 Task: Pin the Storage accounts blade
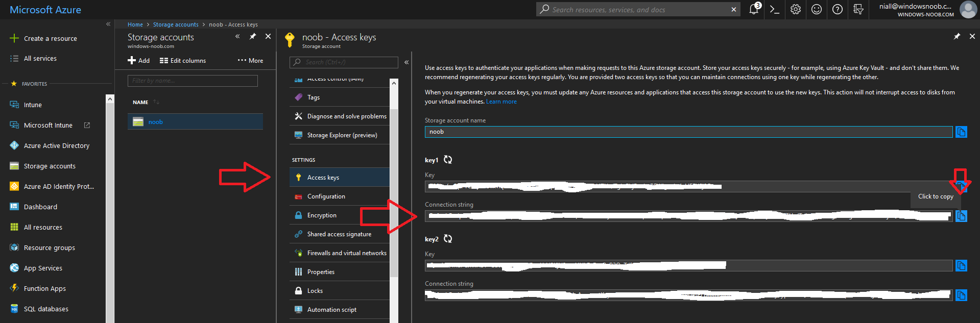[253, 36]
